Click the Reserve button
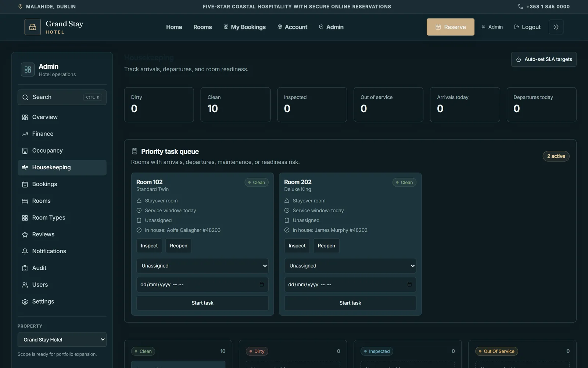The height and width of the screenshot is (368, 588). point(451,27)
